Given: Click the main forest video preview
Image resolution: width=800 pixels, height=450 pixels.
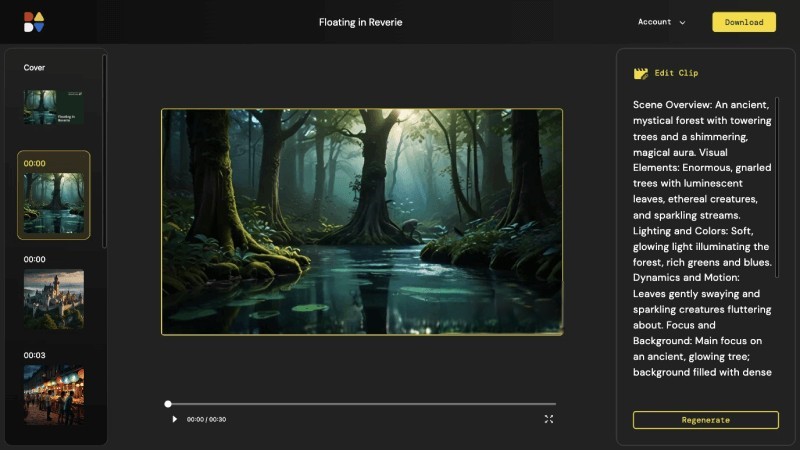Looking at the screenshot, I should pyautogui.click(x=362, y=222).
